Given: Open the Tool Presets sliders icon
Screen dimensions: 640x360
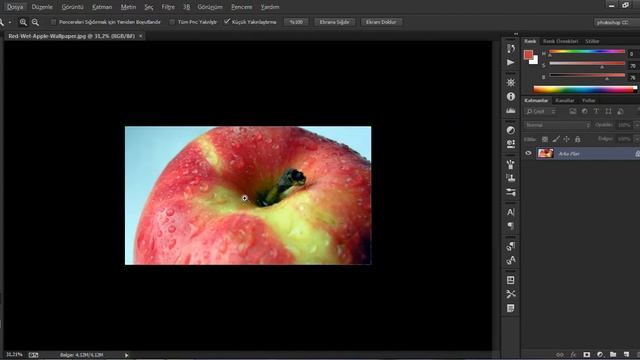Looking at the screenshot, I should tap(511, 192).
